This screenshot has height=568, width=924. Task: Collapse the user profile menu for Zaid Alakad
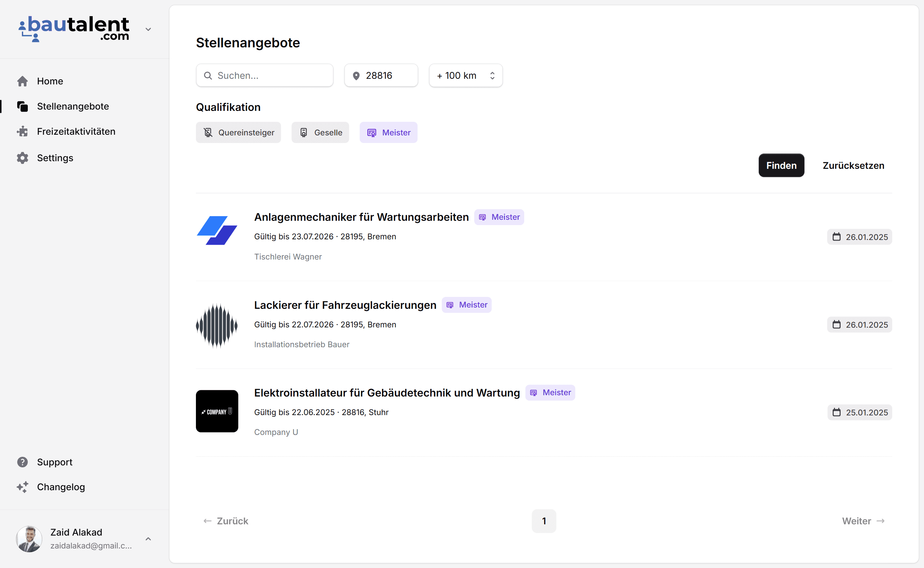tap(148, 539)
